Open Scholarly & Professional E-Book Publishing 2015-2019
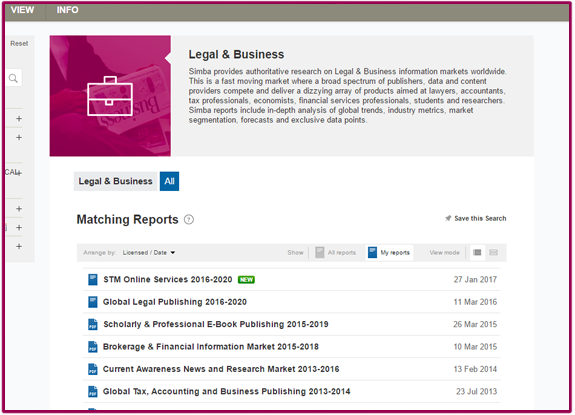The width and height of the screenshot is (575, 415). click(216, 324)
